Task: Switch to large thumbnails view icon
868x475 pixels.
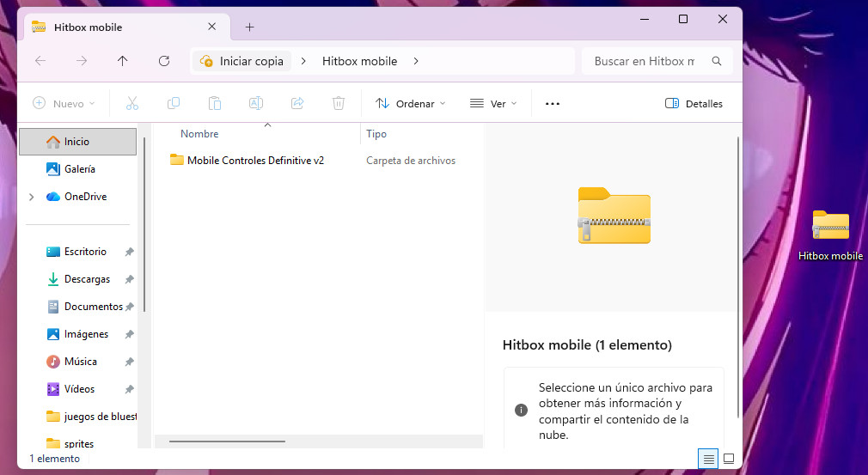Action: [729, 459]
